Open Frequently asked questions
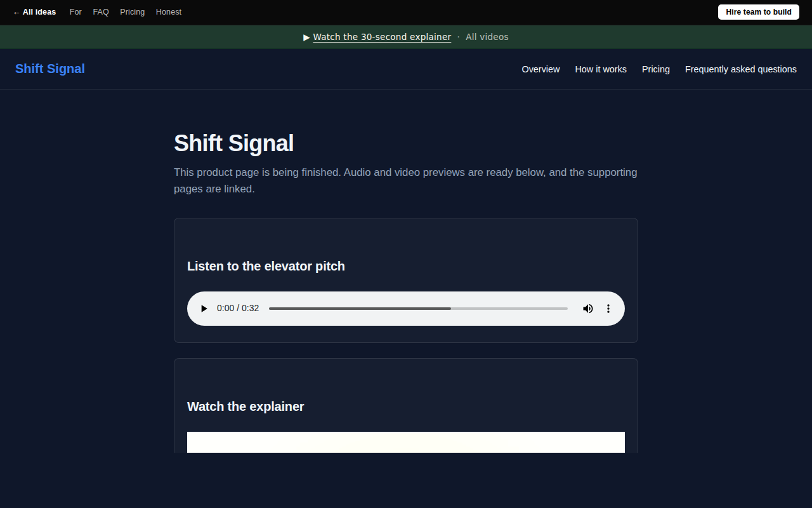The height and width of the screenshot is (508, 812). tap(741, 69)
